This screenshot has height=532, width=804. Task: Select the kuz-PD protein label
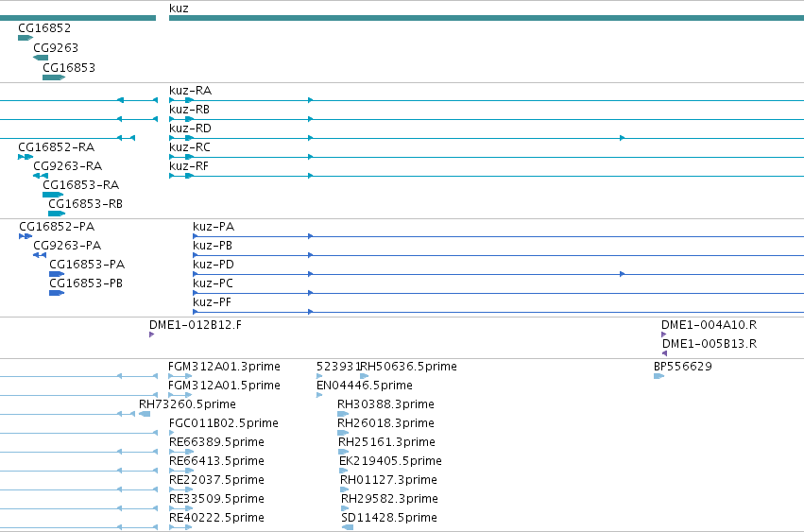click(214, 265)
